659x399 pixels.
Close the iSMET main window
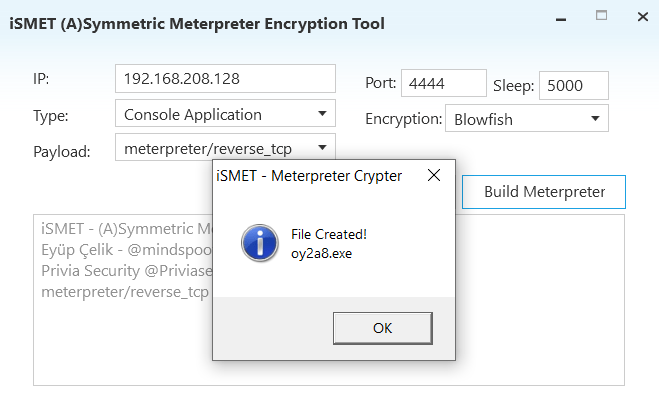pos(643,17)
